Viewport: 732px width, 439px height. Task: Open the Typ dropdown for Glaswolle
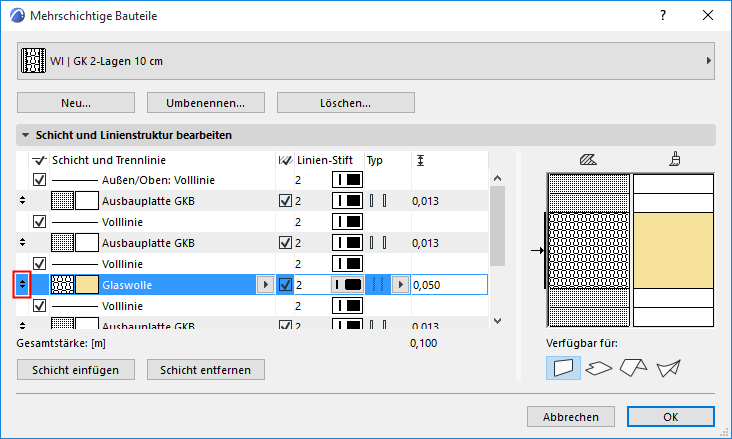click(x=400, y=285)
